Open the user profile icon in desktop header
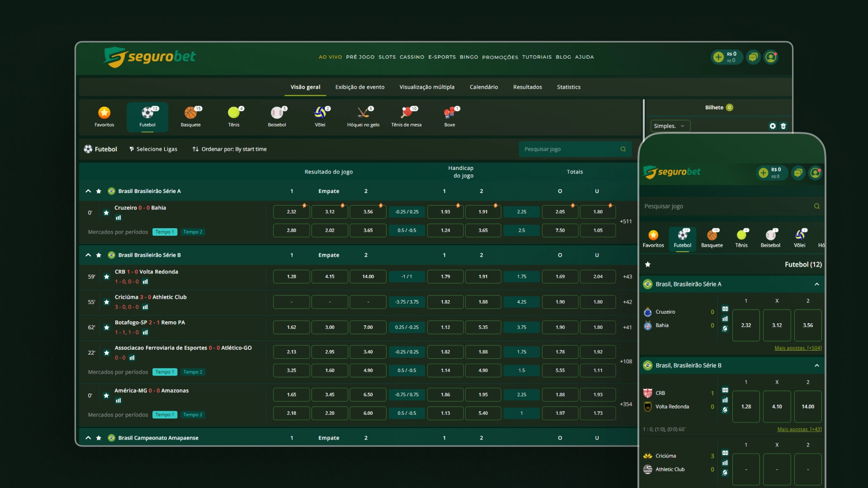The width and height of the screenshot is (868, 488). [771, 57]
